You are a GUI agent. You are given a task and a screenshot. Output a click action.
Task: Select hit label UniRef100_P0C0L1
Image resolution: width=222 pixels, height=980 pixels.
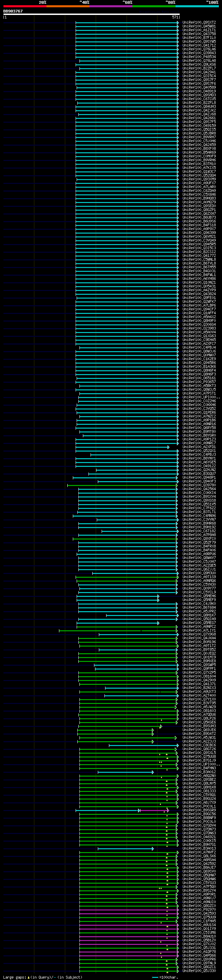pos(199,807)
